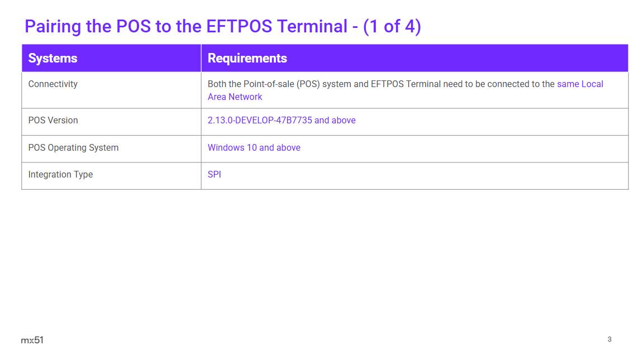The width and height of the screenshot is (644, 350).
Task: Click the mx51 logo
Action: pyautogui.click(x=32, y=340)
